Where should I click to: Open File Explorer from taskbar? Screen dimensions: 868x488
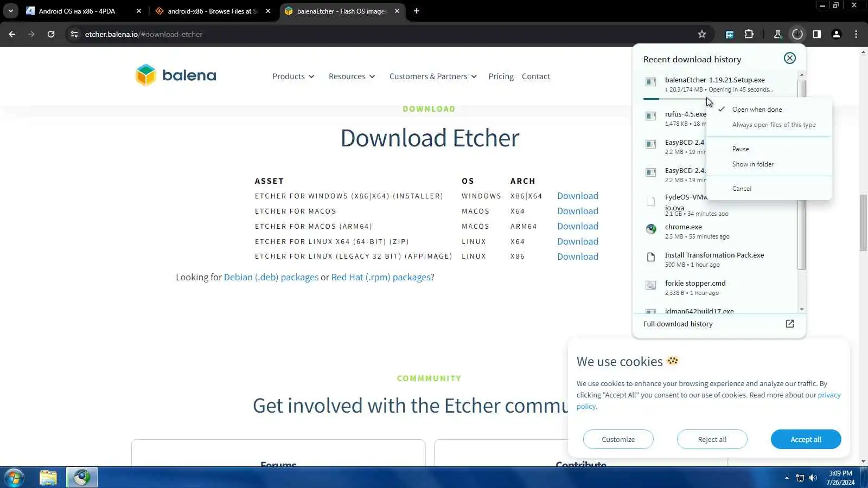(x=48, y=478)
